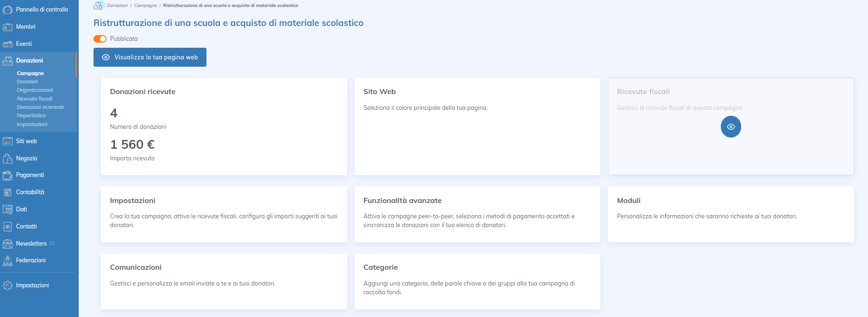Go to Campagne in the breadcrumb

(x=145, y=6)
